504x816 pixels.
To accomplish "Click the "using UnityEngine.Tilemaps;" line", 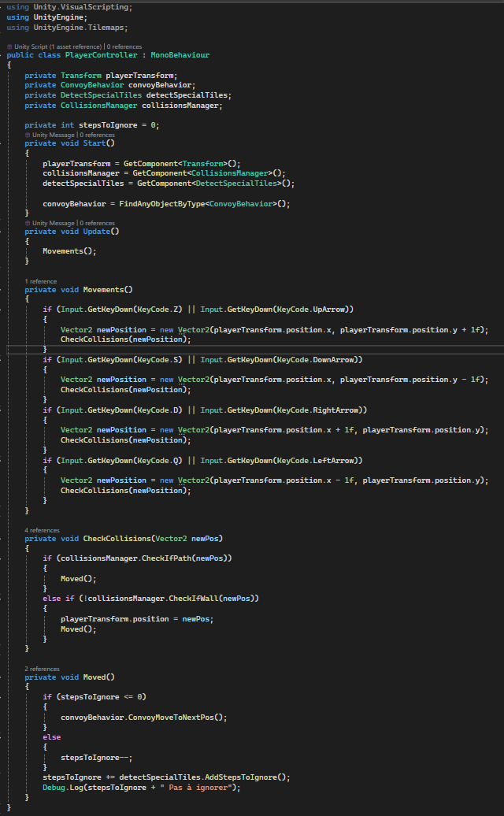I will [67, 27].
